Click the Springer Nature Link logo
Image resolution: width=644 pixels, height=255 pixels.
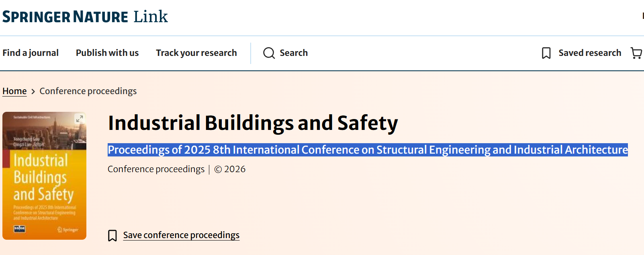[x=85, y=16]
